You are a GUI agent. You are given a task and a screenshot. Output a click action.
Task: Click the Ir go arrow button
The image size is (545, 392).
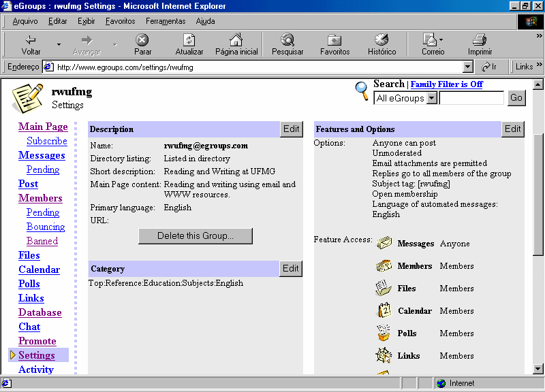[489, 67]
